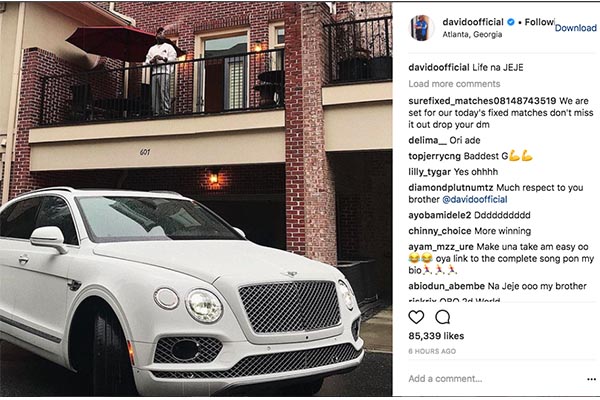Open the diamondplutnumtz commenter profile
Image resolution: width=600 pixels, height=400 pixels.
point(450,188)
